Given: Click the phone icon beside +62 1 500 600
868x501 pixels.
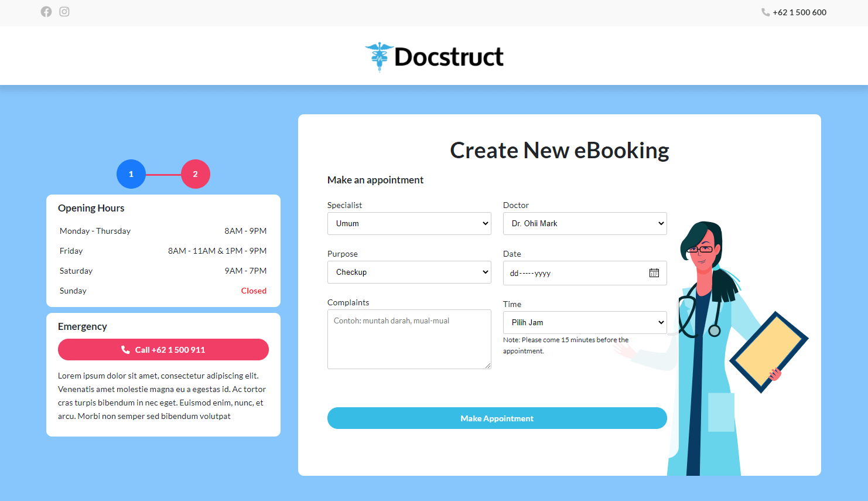Looking at the screenshot, I should 766,12.
